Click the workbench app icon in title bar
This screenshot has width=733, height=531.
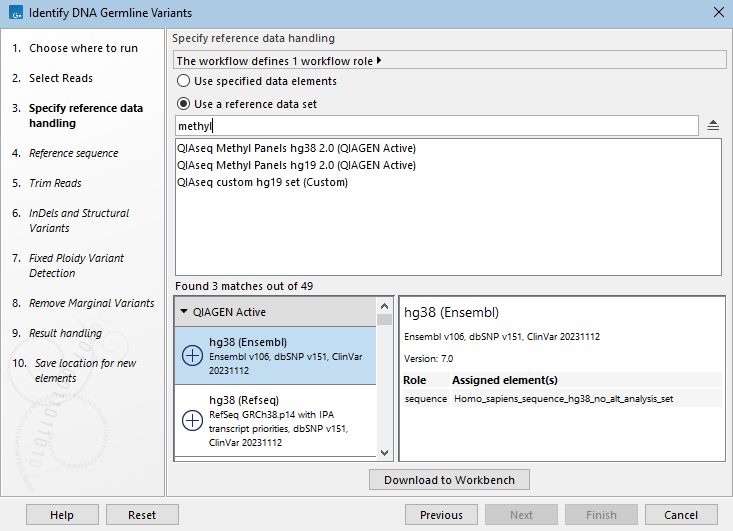14,13
